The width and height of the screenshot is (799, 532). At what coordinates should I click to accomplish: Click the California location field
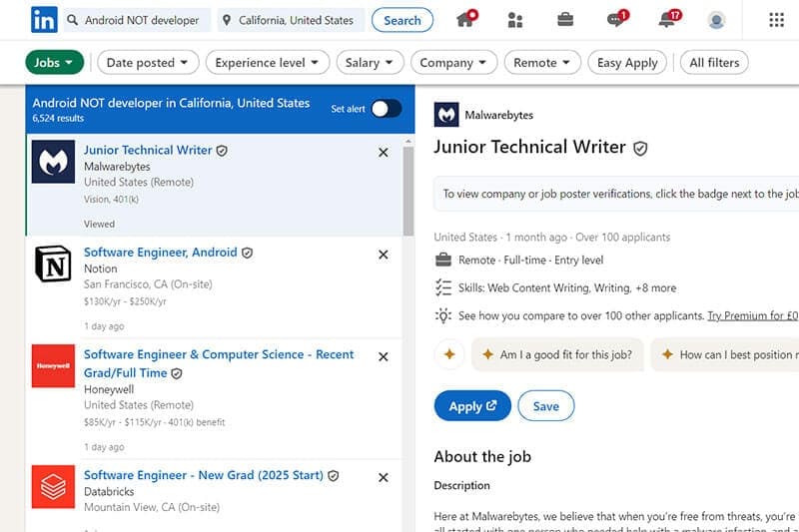(291, 20)
